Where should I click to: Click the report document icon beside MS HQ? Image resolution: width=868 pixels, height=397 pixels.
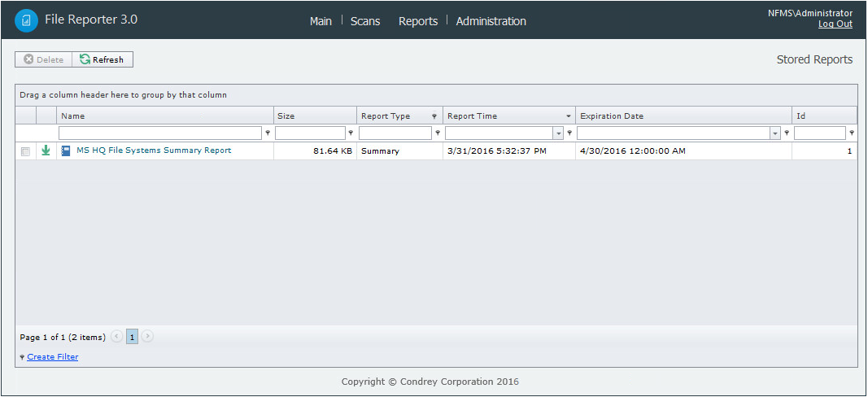tap(66, 151)
